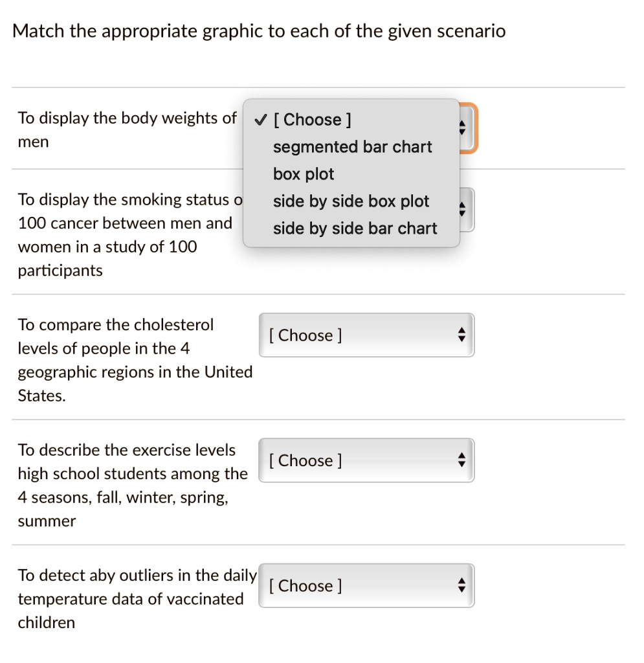The image size is (644, 663).
Task: Select segmented bar chart from the open list
Action: [x=352, y=147]
